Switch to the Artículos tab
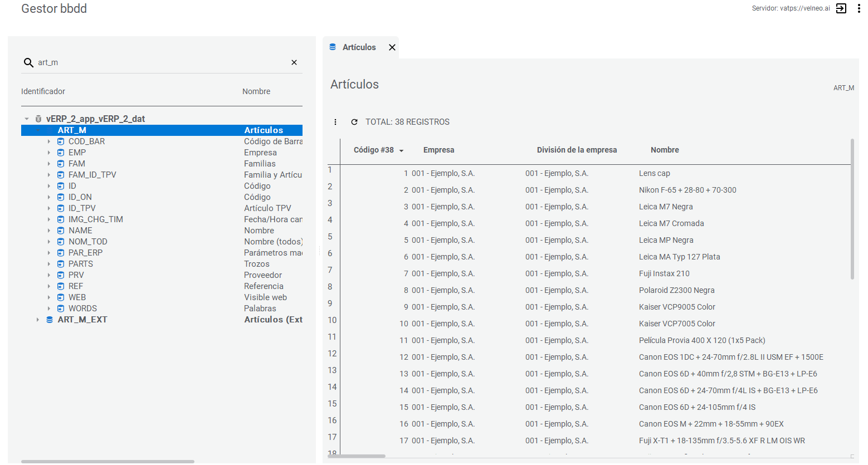868x465 pixels. 359,47
